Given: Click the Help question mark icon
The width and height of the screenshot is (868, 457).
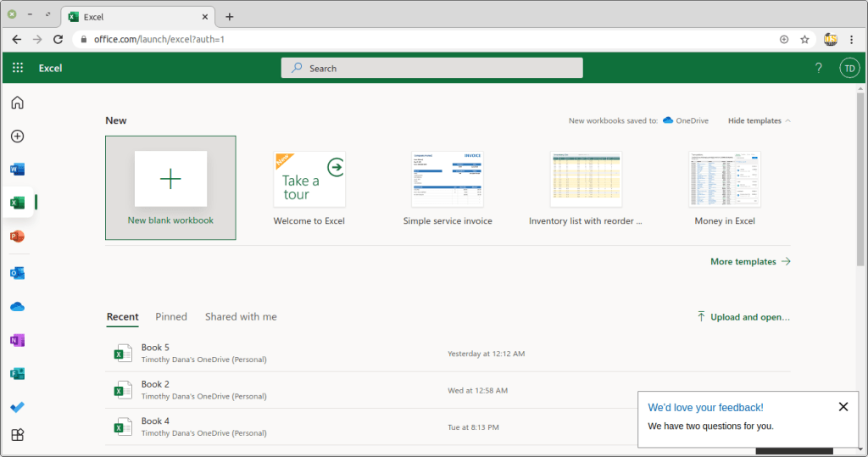Looking at the screenshot, I should coord(818,68).
